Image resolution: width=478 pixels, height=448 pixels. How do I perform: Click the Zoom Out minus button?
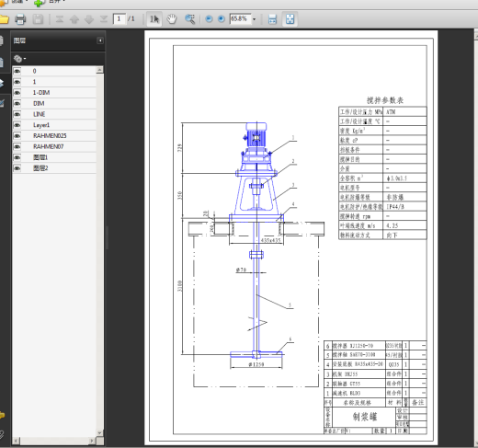(x=209, y=19)
